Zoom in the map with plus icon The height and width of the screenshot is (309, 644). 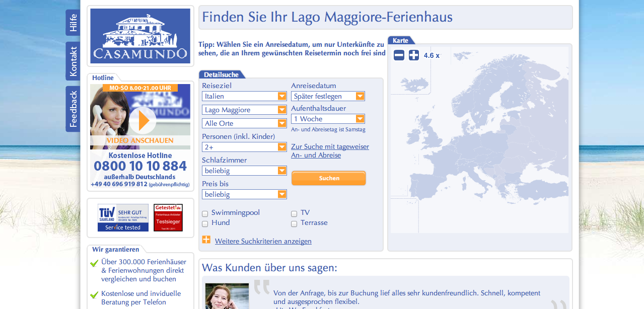pyautogui.click(x=414, y=55)
